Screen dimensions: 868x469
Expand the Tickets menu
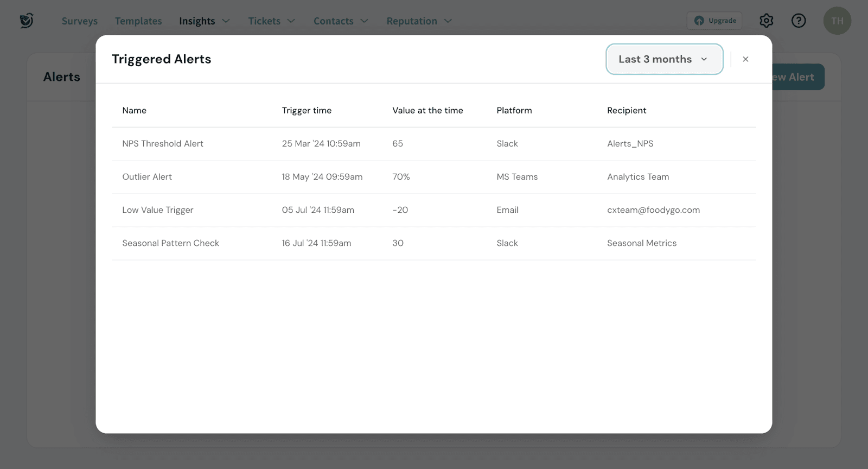pyautogui.click(x=271, y=21)
